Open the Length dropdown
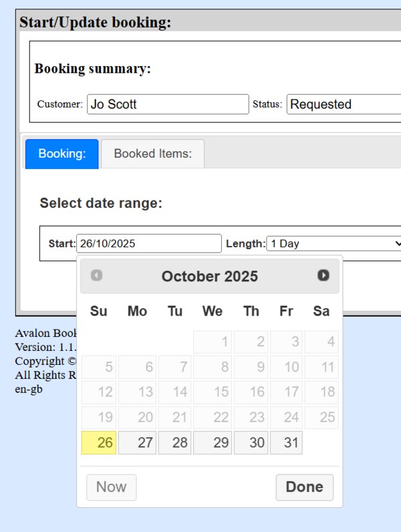The image size is (401, 532). [x=334, y=243]
